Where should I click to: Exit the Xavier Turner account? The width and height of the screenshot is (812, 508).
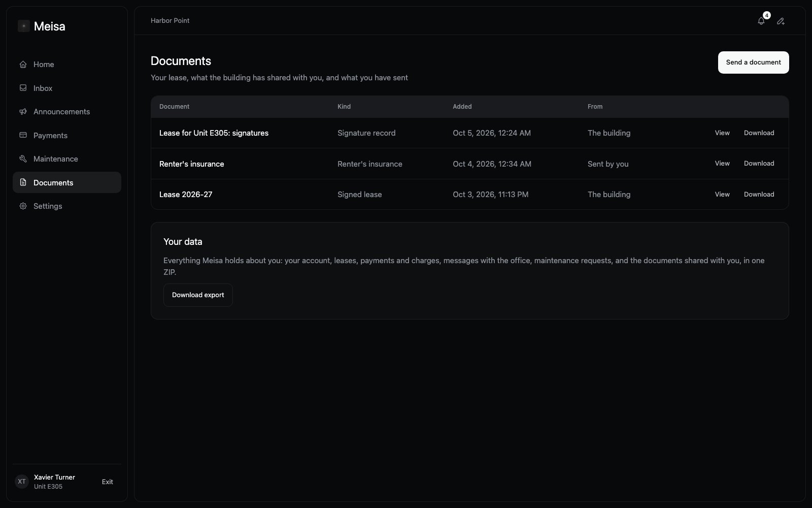pyautogui.click(x=107, y=482)
